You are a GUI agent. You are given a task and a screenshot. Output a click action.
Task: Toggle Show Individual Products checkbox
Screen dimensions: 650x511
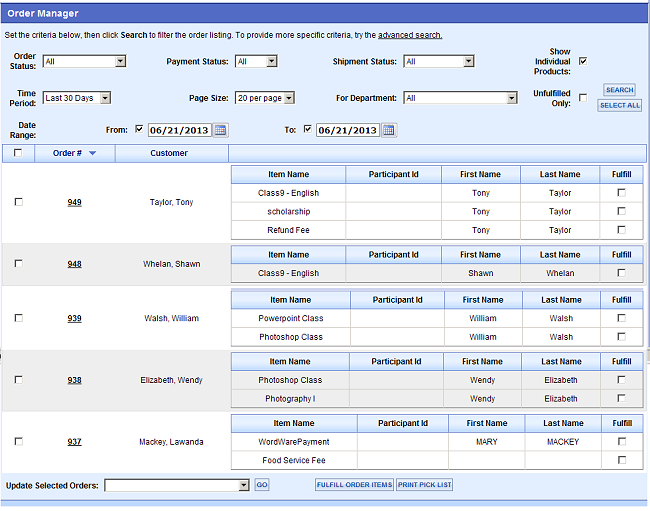pyautogui.click(x=583, y=61)
